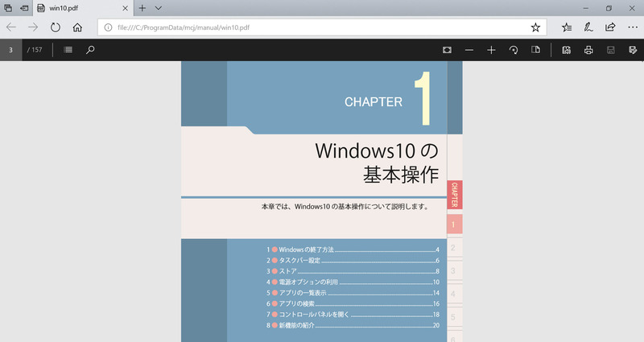Click the '基本操作' heading text

point(401,175)
